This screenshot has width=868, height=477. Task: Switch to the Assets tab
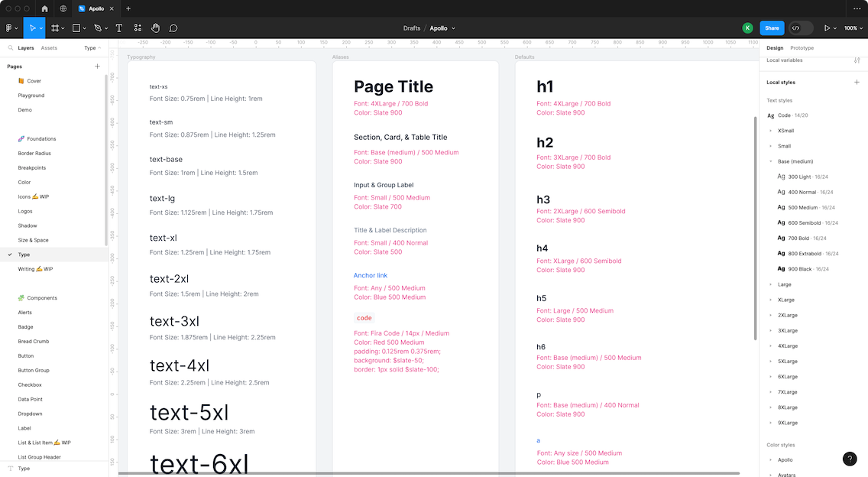pos(49,47)
